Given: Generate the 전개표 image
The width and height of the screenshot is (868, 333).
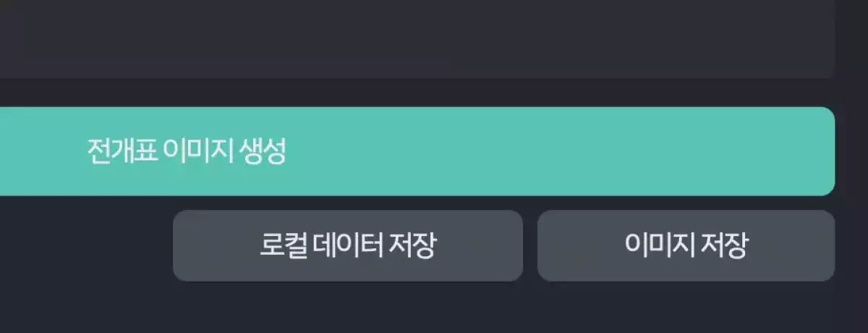Looking at the screenshot, I should [x=417, y=151].
